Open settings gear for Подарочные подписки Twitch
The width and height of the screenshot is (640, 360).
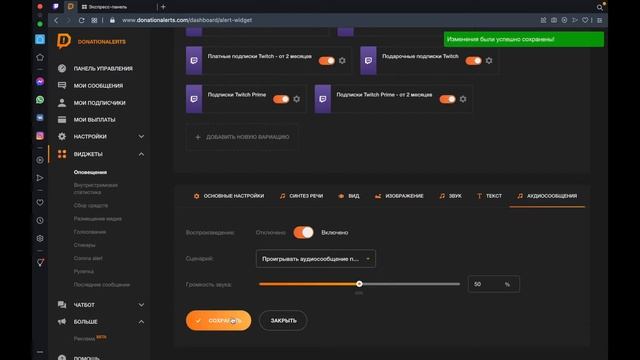coord(489,60)
